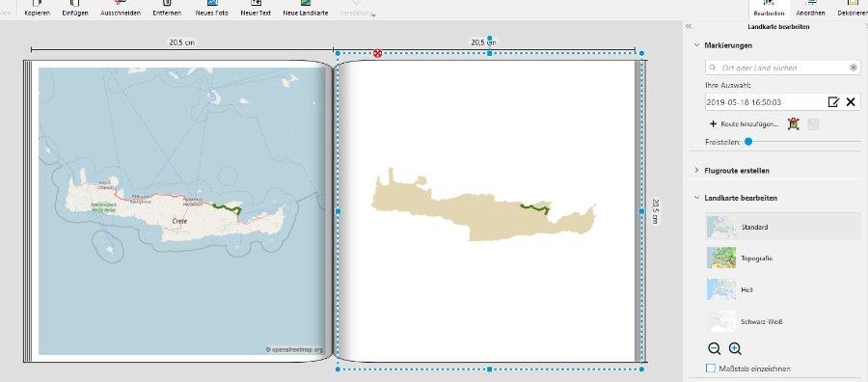The image size is (868, 382).
Task: Switch to the Anordnen tab
Action: coord(810,9)
